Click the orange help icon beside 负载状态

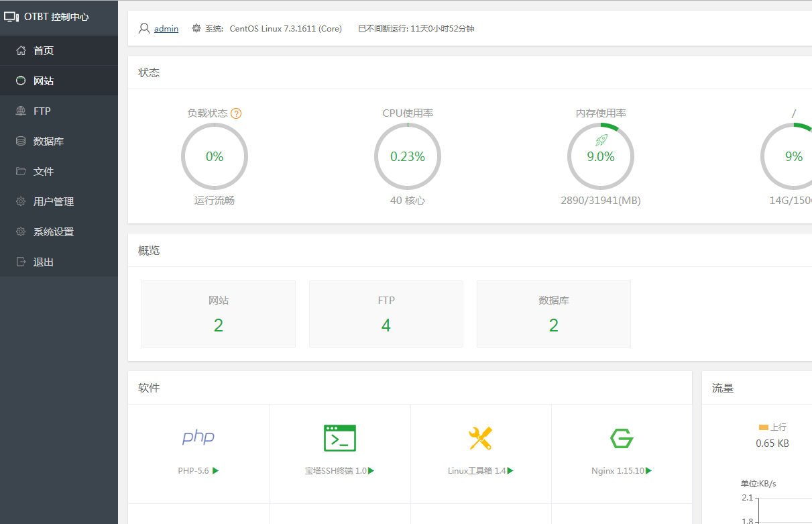click(236, 113)
